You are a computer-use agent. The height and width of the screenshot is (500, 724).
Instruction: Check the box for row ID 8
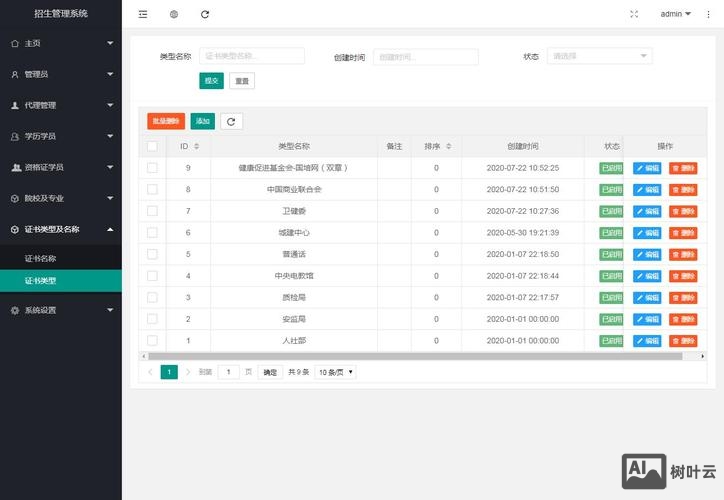click(152, 190)
